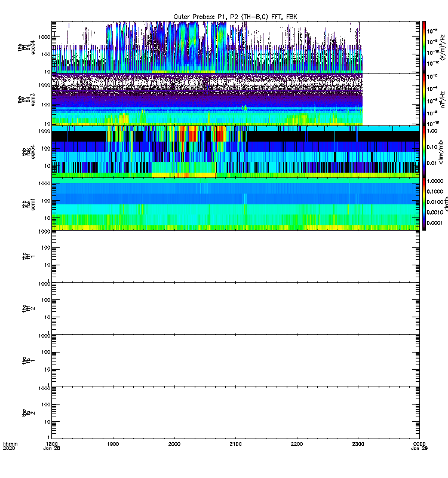Click the "thc fff 2" panel label
This screenshot has height=478, width=448.
tap(29, 308)
